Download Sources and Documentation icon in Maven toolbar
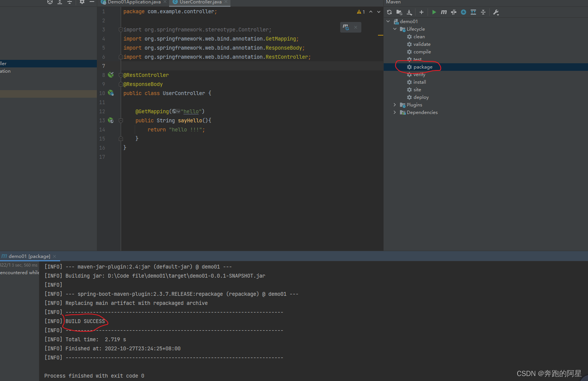Image resolution: width=588 pixels, height=381 pixels. [409, 12]
